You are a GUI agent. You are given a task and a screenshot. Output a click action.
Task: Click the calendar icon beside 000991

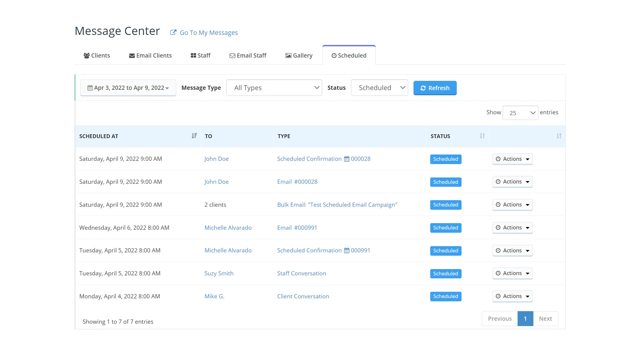tap(346, 251)
